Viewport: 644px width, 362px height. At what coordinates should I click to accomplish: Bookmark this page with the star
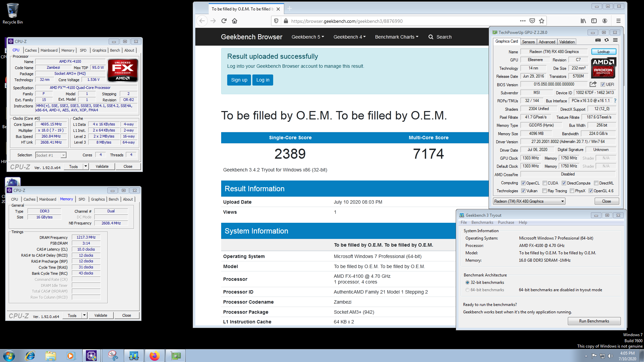[x=541, y=21]
